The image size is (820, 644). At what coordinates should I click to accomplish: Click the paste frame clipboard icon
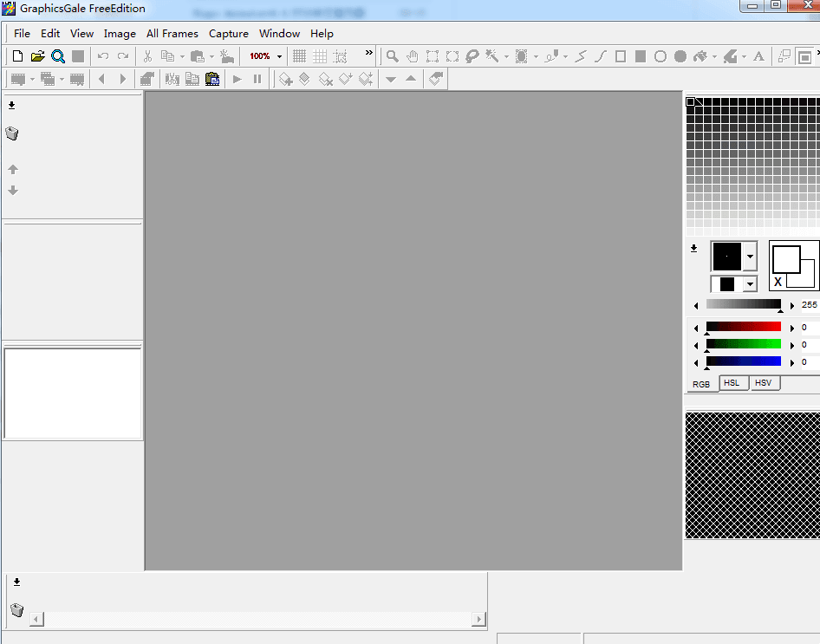point(212,79)
